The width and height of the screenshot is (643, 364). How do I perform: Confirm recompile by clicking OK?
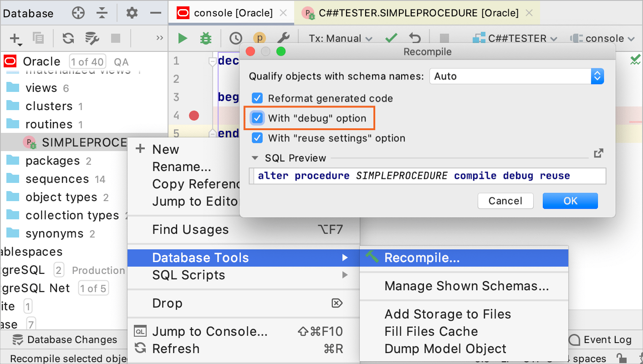570,201
